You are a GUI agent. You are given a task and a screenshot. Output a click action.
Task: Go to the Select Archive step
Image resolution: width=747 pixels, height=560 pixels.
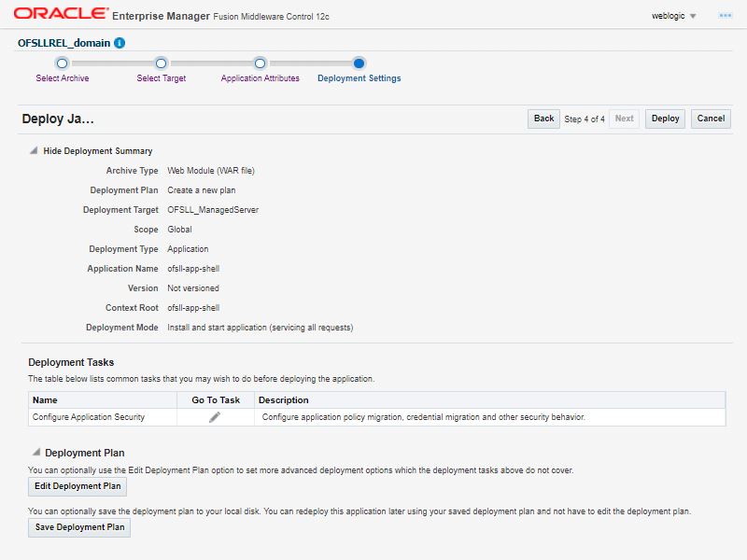(63, 78)
